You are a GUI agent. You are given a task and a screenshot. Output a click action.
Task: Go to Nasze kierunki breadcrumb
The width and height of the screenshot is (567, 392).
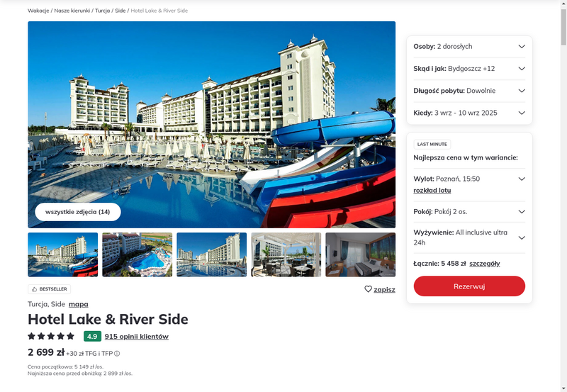(x=72, y=11)
